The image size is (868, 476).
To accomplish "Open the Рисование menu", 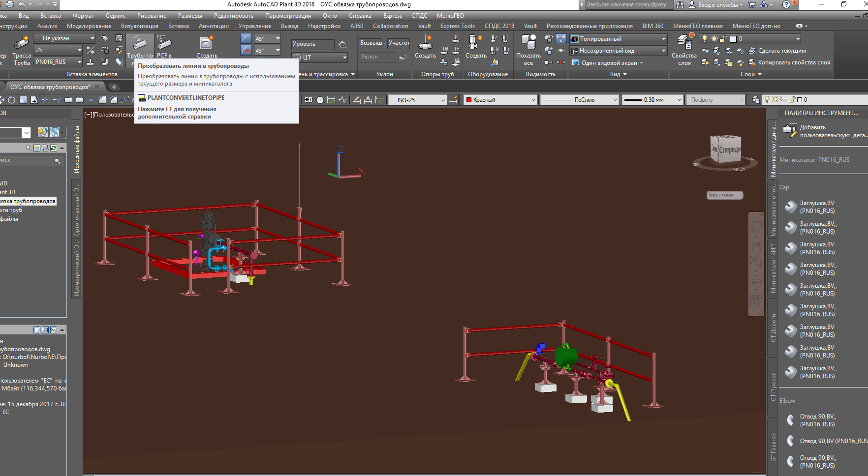I will coord(152,16).
